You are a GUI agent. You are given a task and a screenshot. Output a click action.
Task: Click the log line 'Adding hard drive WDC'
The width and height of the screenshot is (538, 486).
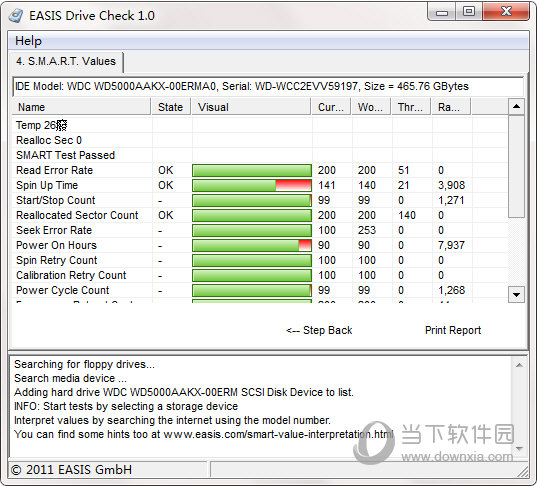click(x=184, y=392)
